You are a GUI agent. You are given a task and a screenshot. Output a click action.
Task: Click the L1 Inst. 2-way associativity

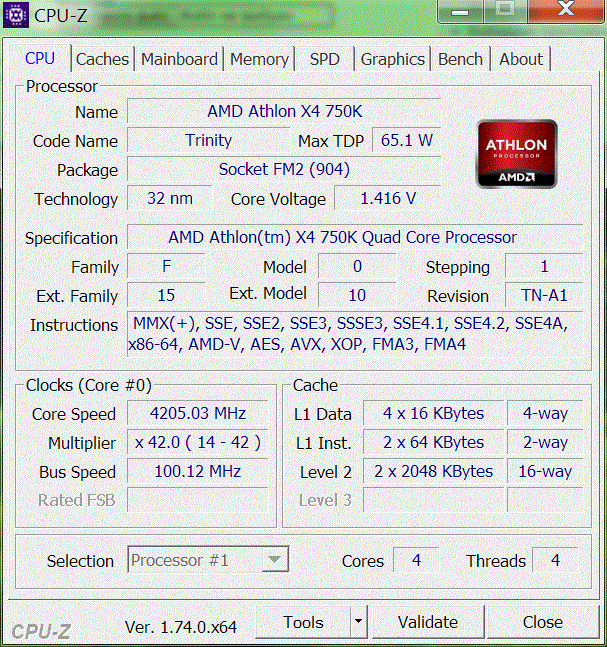pos(545,442)
